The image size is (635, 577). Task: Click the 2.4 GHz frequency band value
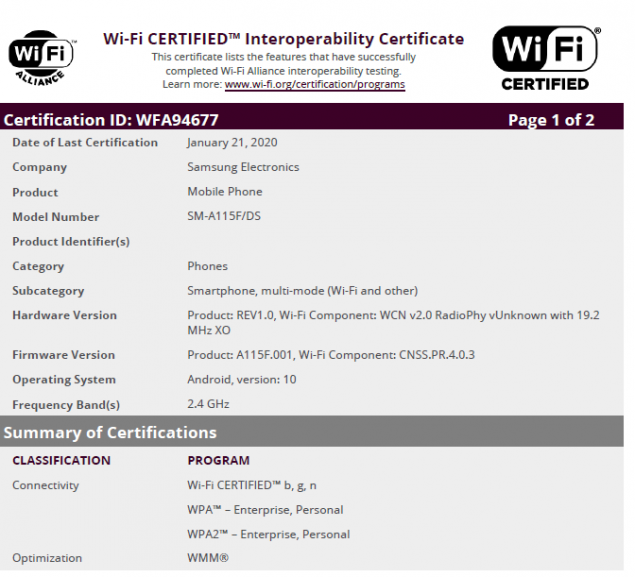(208, 405)
